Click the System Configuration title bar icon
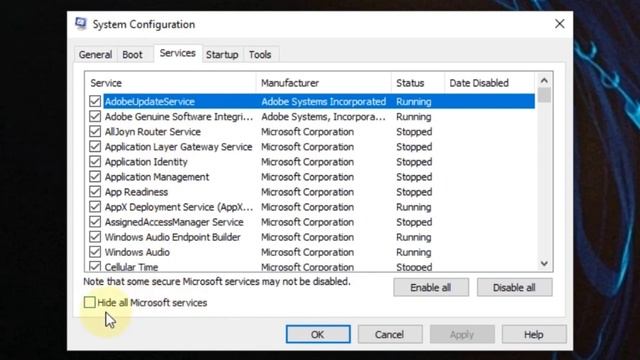The height and width of the screenshot is (360, 640). click(x=81, y=24)
